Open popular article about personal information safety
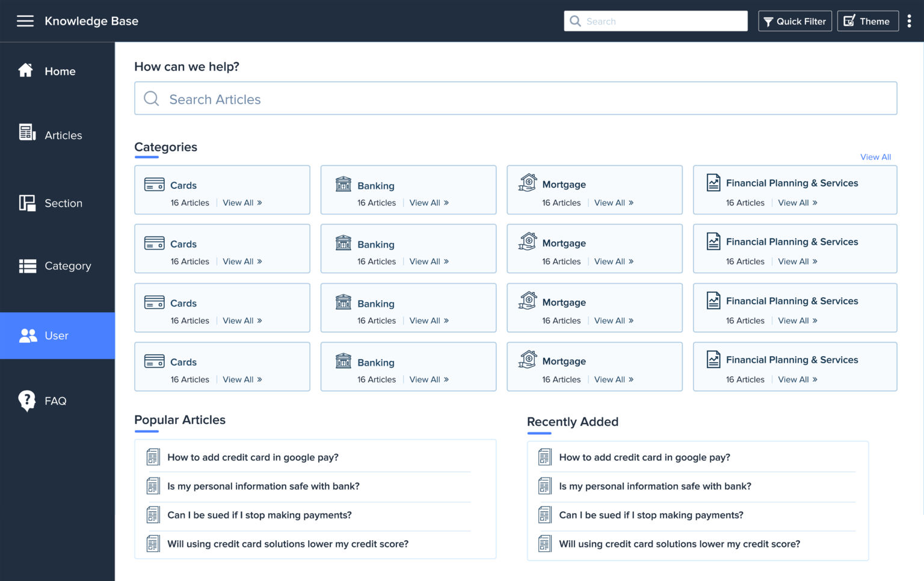This screenshot has width=924, height=581. click(x=263, y=487)
